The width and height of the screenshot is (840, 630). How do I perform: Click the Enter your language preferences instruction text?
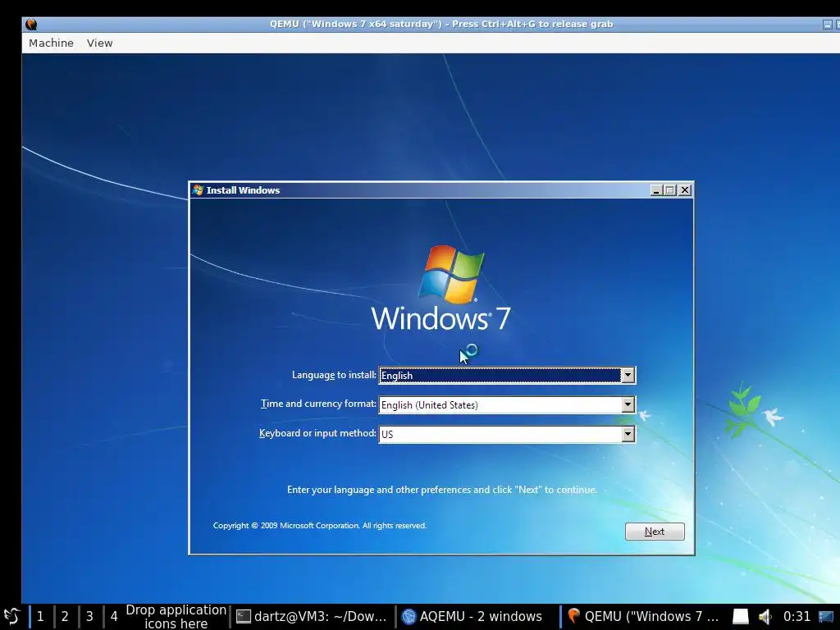click(442, 490)
